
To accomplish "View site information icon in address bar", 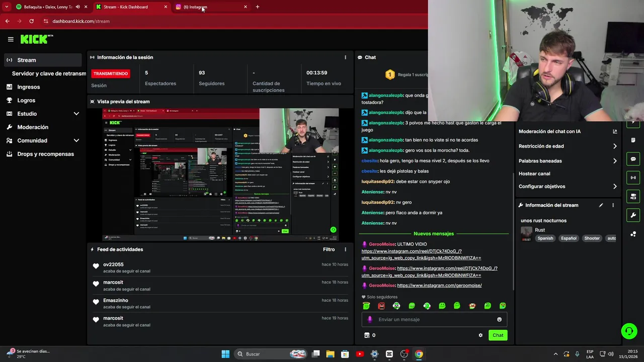I will pos(46,21).
